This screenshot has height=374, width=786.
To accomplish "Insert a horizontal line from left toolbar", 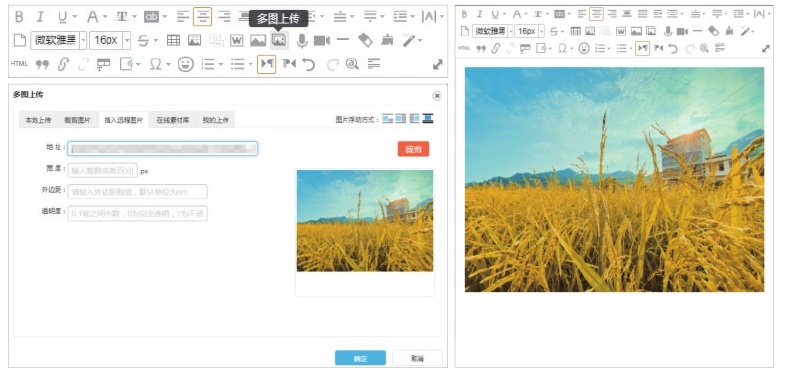I will coord(343,39).
